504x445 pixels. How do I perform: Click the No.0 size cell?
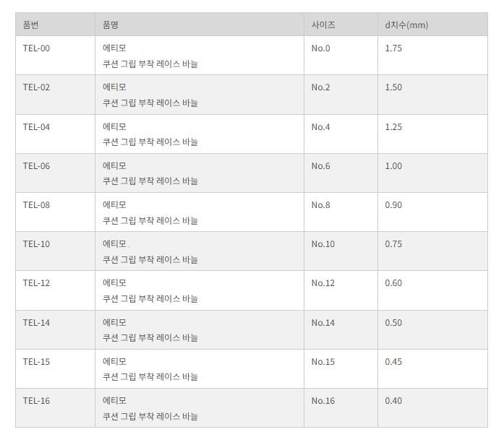click(341, 55)
